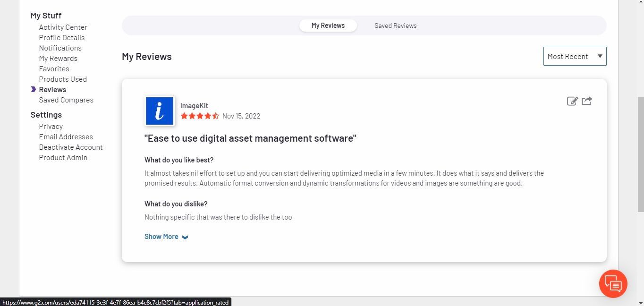644x306 pixels.
Task: Click the share review arrow icon
Action: (587, 101)
